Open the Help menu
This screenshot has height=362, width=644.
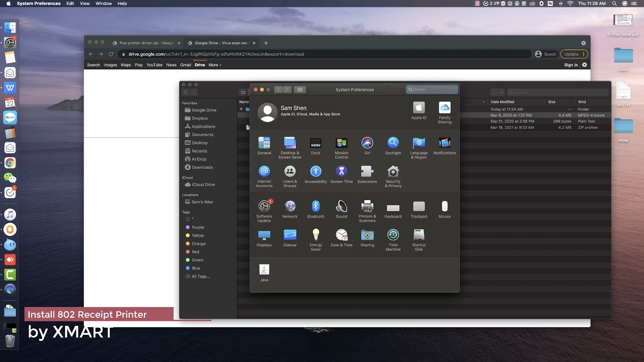tap(122, 4)
